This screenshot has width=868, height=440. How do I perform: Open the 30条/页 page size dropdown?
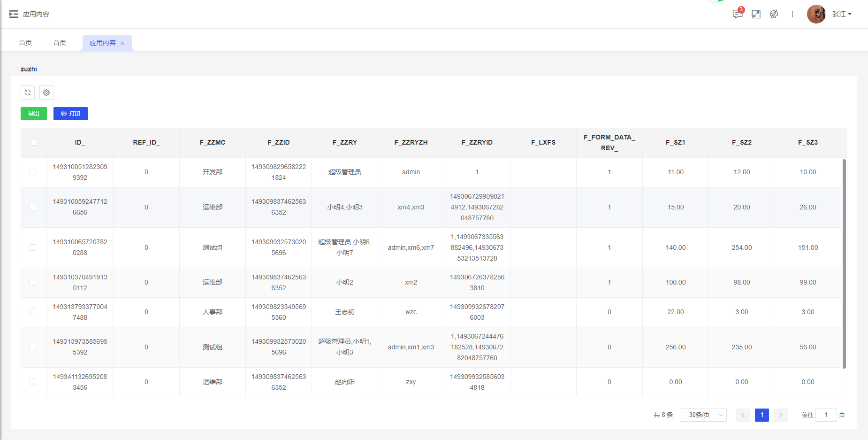point(703,415)
